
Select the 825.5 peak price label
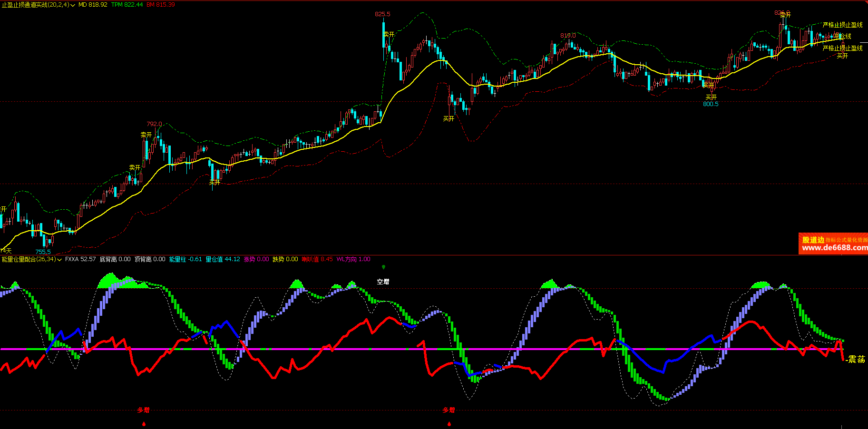click(382, 14)
